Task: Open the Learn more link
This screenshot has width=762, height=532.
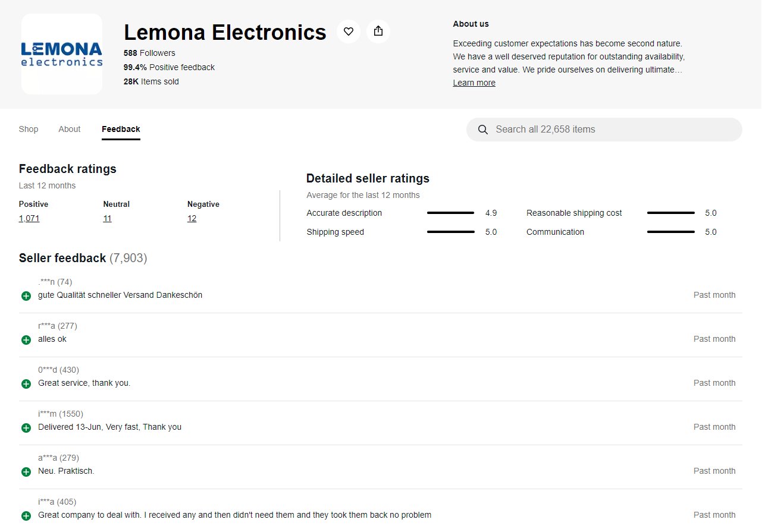Action: (474, 83)
